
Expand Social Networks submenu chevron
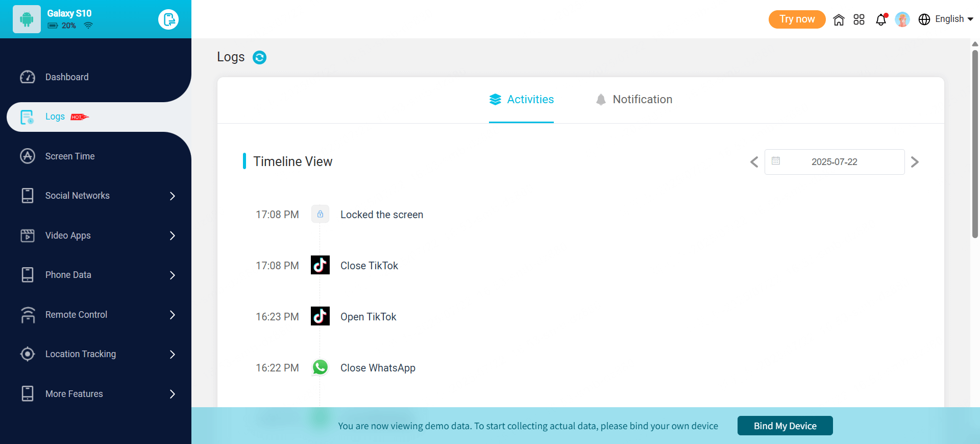tap(173, 196)
